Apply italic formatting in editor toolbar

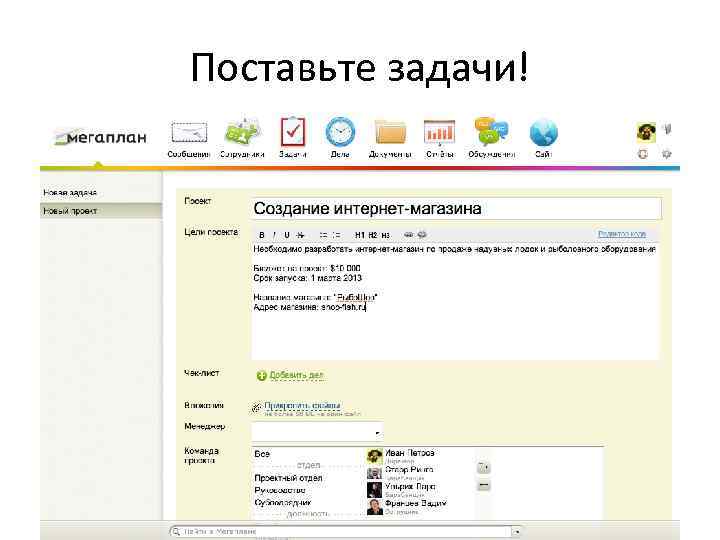click(274, 235)
